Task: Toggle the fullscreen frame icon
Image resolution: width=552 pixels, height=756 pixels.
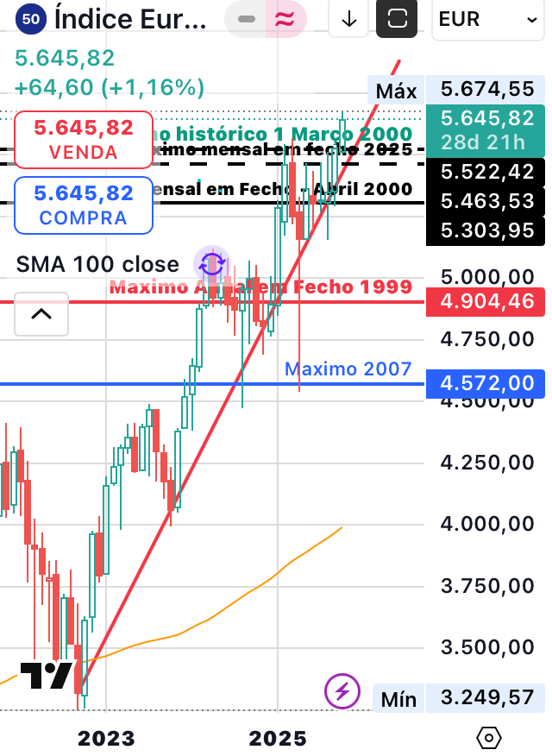Action: (397, 19)
